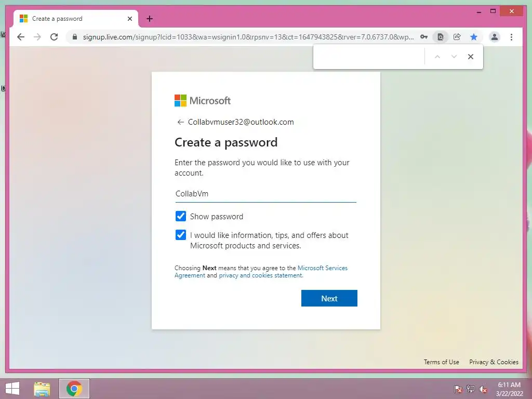Open Terms of Use footer link
The image size is (532, 399).
pos(441,362)
